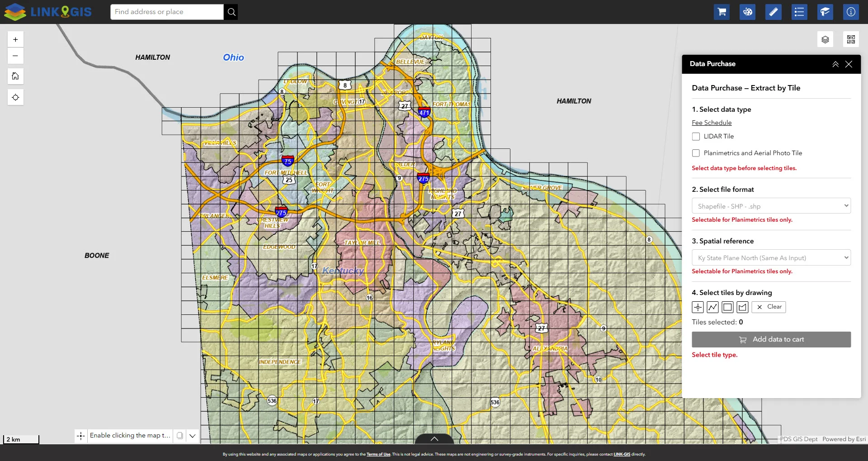
Task: Find my location on map
Action: (15, 97)
